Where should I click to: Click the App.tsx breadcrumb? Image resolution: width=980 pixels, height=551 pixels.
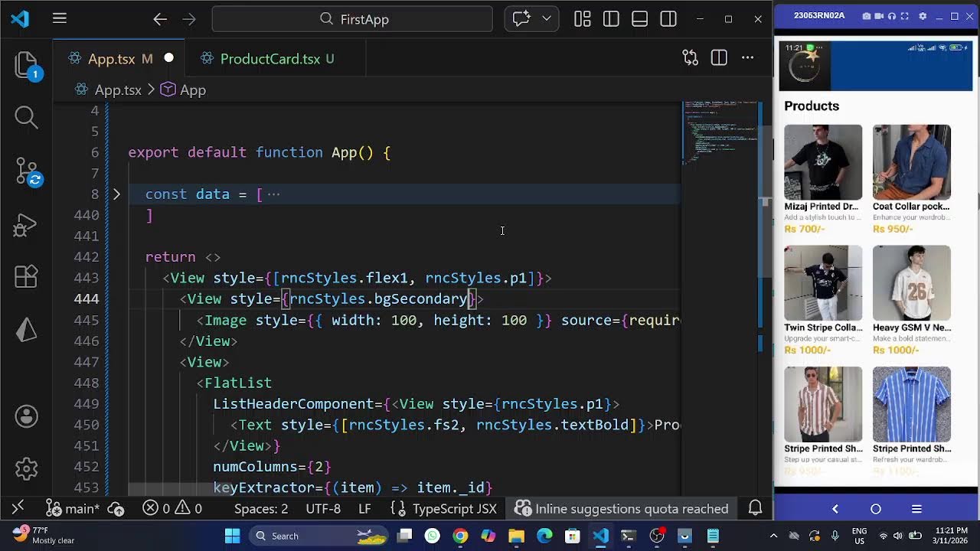point(118,90)
